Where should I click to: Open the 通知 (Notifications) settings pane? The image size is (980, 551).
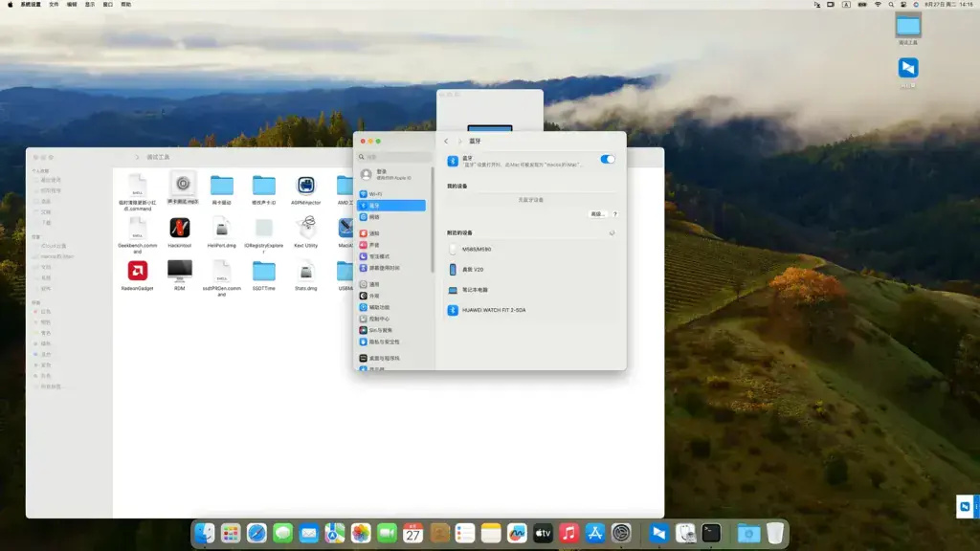click(391, 233)
